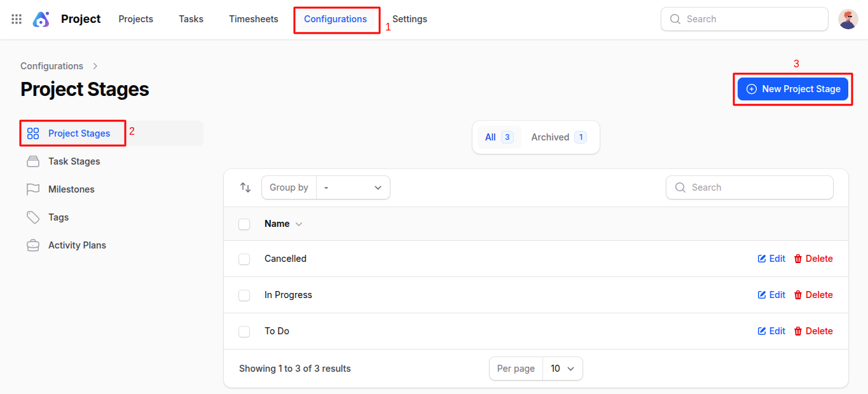Expand the Group by dropdown
Image resolution: width=868 pixels, height=394 pixels.
point(353,187)
